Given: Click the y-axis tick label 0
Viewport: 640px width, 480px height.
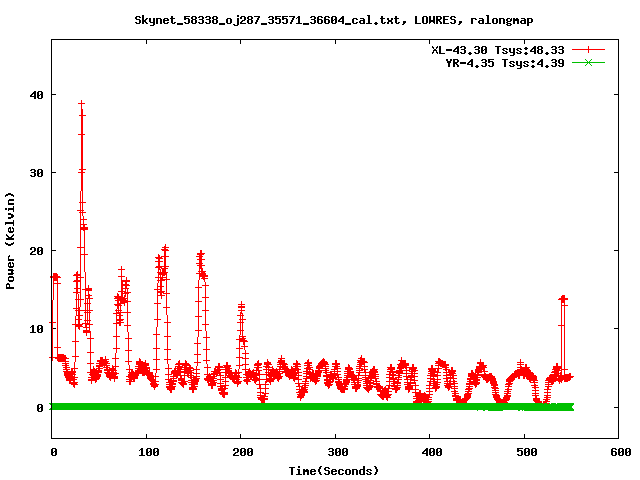Looking at the screenshot, I should pos(40,408).
